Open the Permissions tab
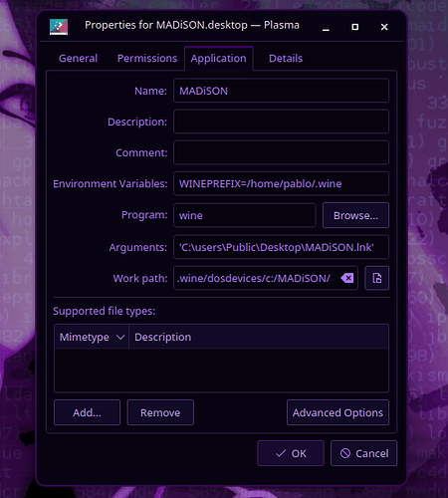The width and height of the screenshot is (448, 498). pos(147,59)
